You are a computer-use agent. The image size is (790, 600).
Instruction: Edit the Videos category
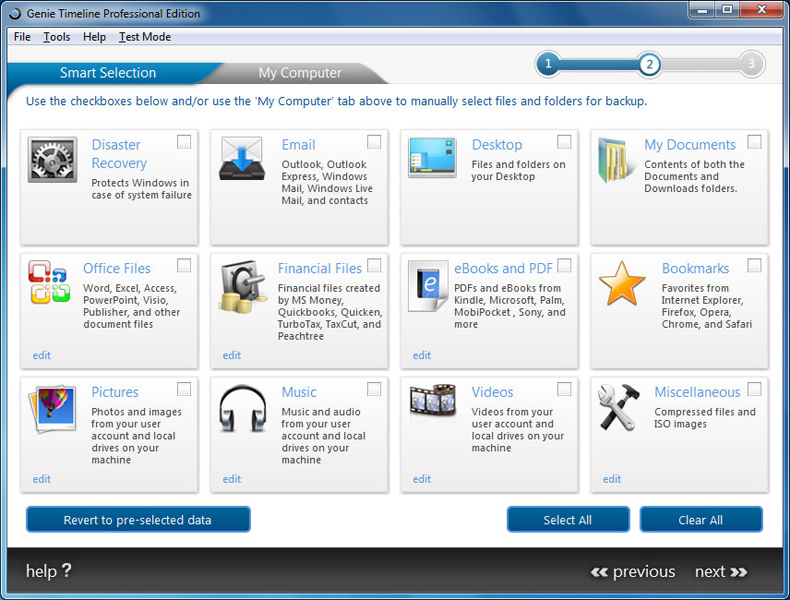pos(422,479)
